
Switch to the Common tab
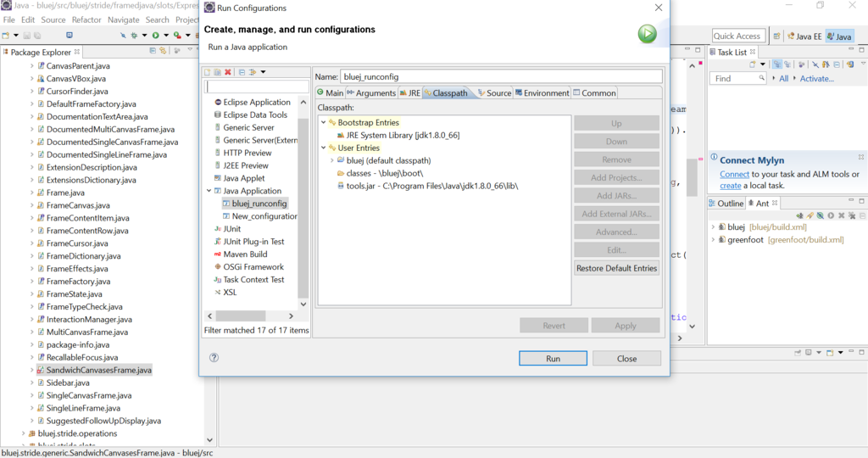[x=594, y=93]
